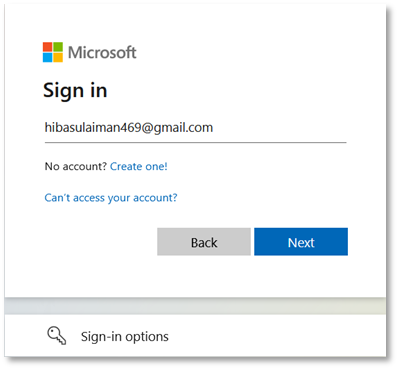Click the hibasulaiman469@gmail.com text
Viewport: 398px width, 369px height.
coord(129,128)
